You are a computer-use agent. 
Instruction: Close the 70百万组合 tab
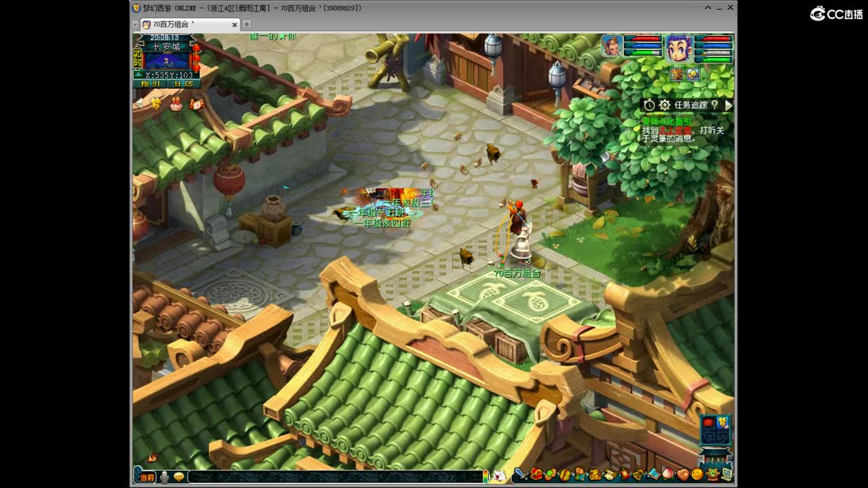tap(235, 24)
